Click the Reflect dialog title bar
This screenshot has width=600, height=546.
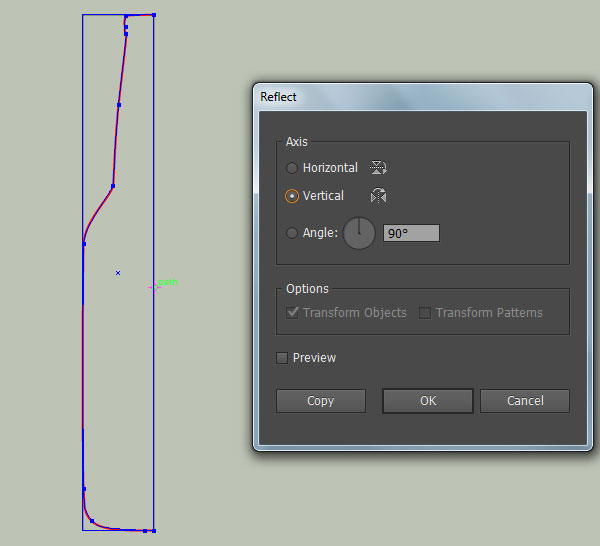[423, 97]
